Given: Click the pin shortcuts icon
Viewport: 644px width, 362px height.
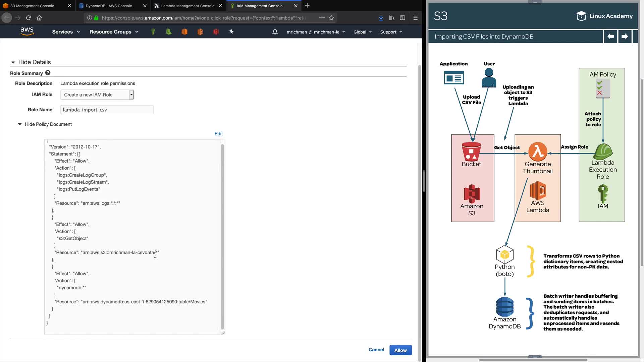Looking at the screenshot, I should (x=231, y=32).
